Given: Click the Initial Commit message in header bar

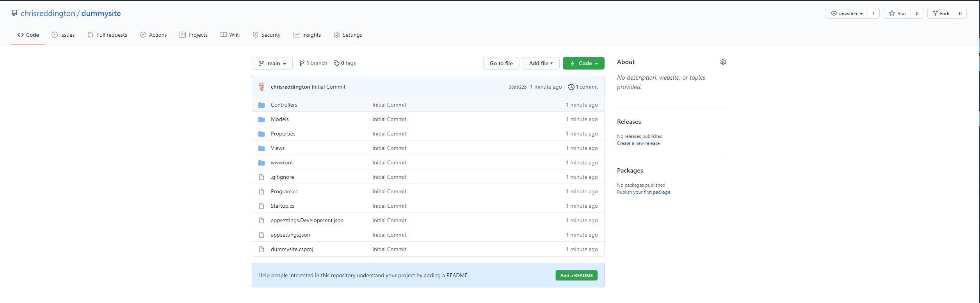Looking at the screenshot, I should click(328, 87).
